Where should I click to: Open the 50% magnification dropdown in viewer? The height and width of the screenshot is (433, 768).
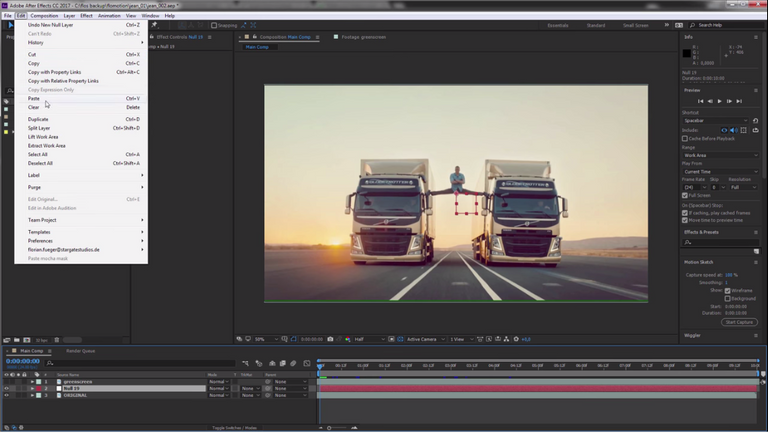click(x=266, y=339)
